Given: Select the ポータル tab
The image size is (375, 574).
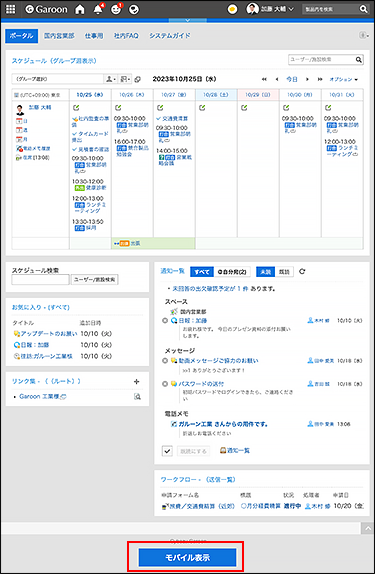Looking at the screenshot, I should (22, 36).
